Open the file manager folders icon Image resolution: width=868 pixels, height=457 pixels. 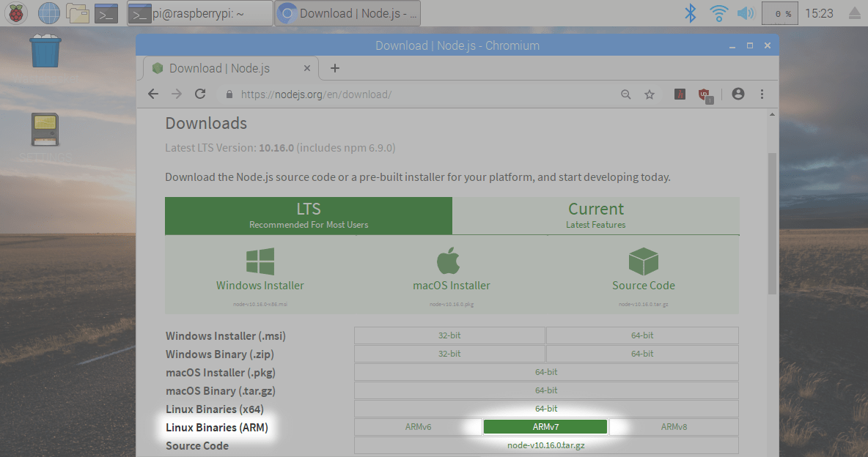pos(78,13)
